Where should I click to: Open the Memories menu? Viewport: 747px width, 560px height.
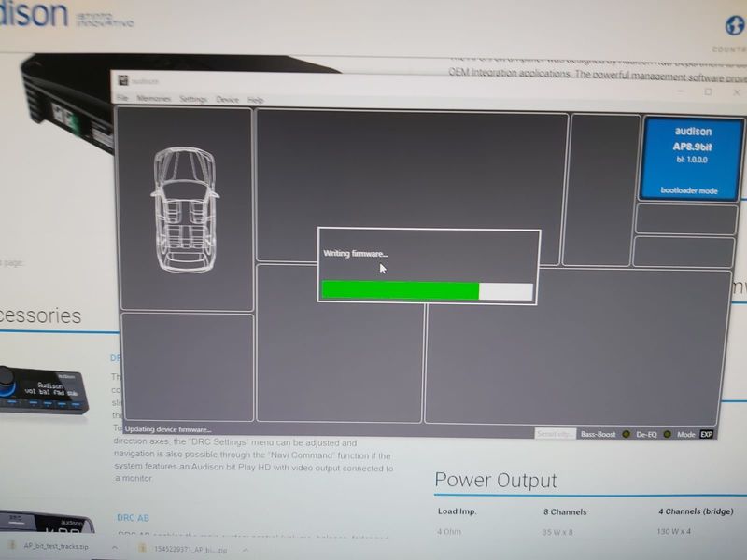pyautogui.click(x=153, y=98)
